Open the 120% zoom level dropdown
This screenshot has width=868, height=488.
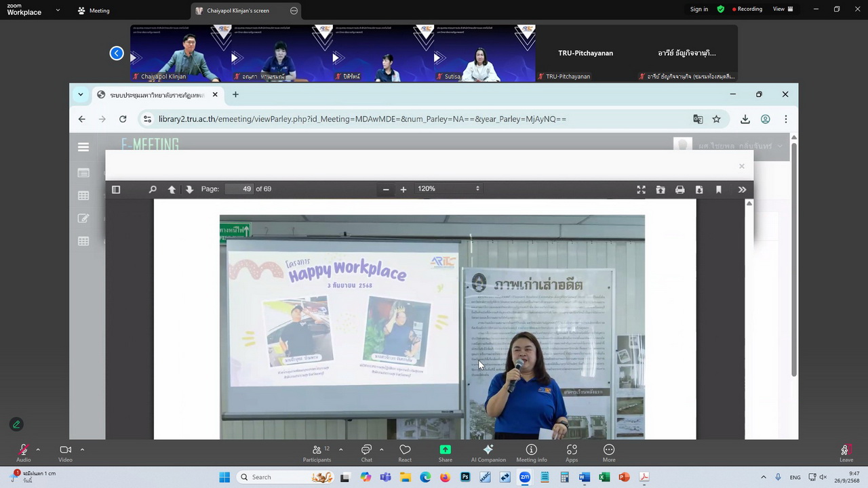[448, 189]
